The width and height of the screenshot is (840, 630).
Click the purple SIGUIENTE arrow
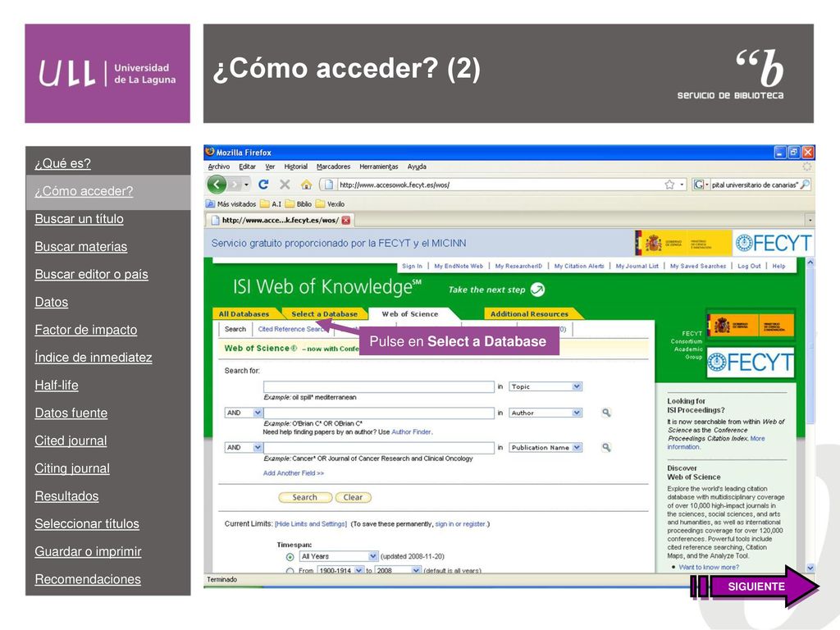pos(755,586)
